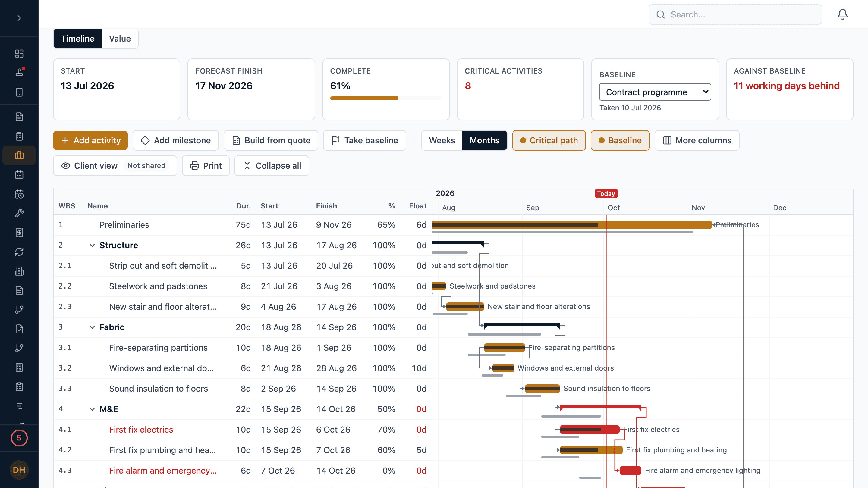Image resolution: width=868 pixels, height=488 pixels.
Task: Toggle the Critical path highlight
Action: point(549,140)
